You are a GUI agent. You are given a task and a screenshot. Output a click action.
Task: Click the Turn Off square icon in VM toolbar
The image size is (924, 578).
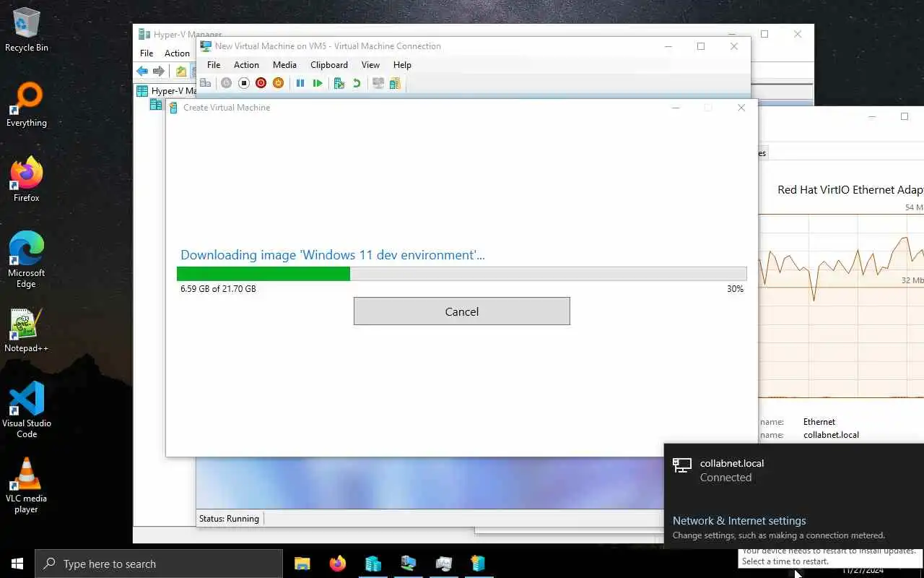pyautogui.click(x=244, y=83)
